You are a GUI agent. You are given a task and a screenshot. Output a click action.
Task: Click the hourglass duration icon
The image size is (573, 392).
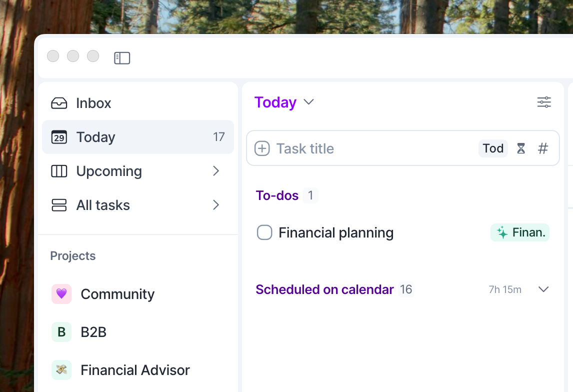[x=521, y=148]
